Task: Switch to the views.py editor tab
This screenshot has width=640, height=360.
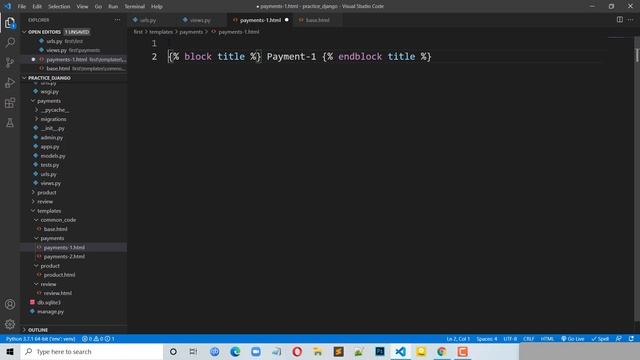Action: point(200,20)
